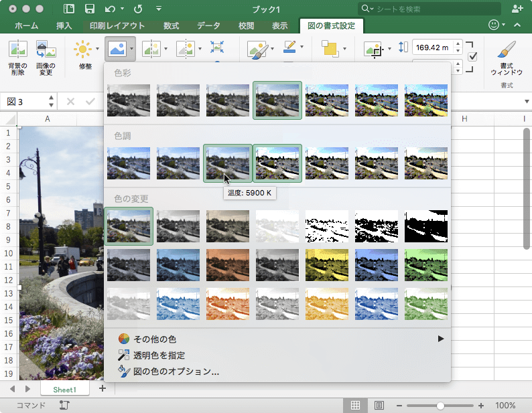Add a new sheet with plus button
532x413 pixels.
coord(103,388)
